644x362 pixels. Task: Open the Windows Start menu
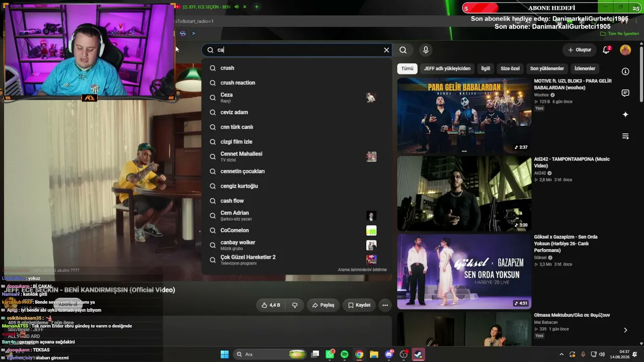click(224, 354)
